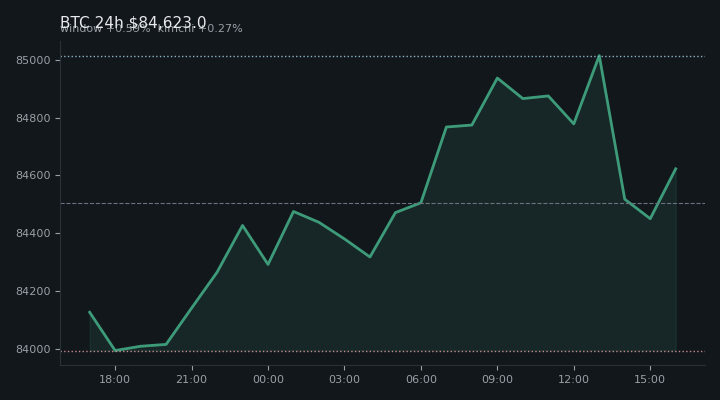This screenshot has height=400, width=720.
Task: Click the 'kimchi +0.27%' subtitle text
Action: 200,29
